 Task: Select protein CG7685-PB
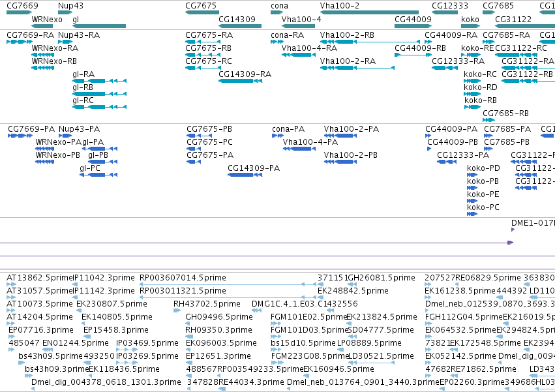488,149
